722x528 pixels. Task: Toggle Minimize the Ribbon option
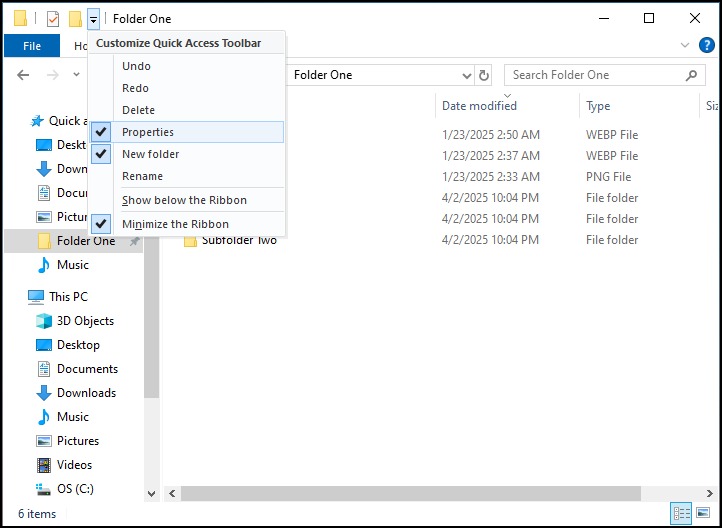[175, 224]
